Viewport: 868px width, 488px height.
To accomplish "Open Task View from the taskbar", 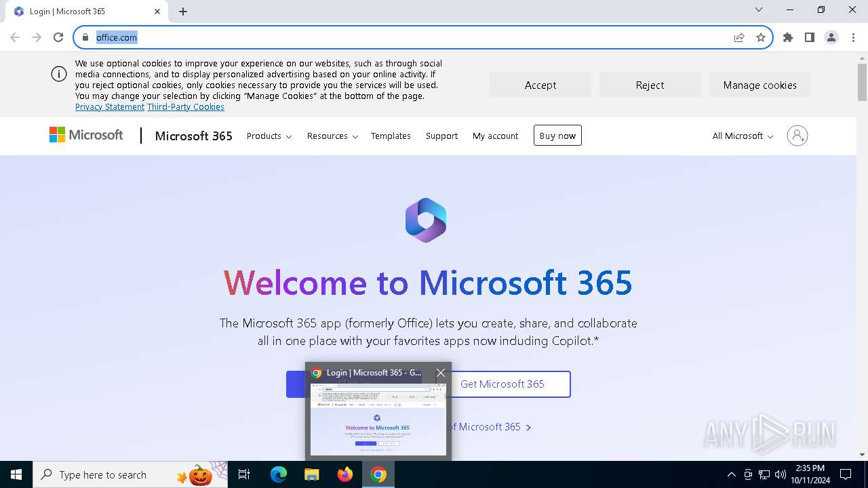I will pyautogui.click(x=244, y=474).
